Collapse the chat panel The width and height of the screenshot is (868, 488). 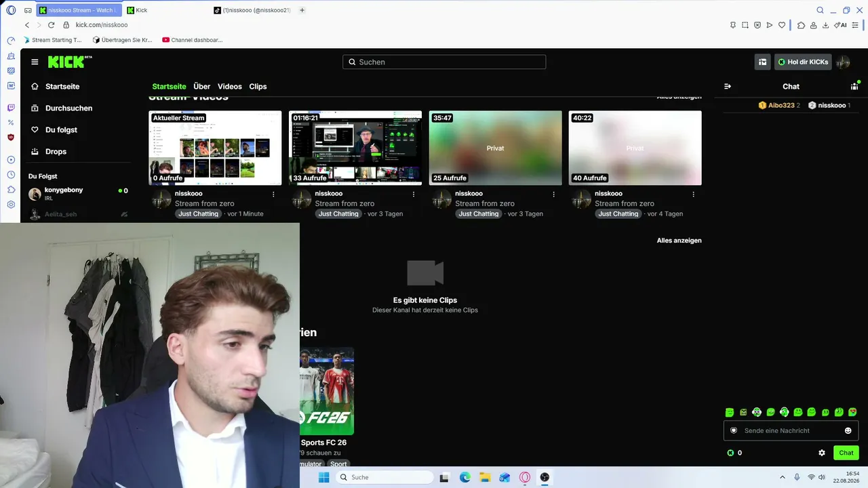coord(728,86)
